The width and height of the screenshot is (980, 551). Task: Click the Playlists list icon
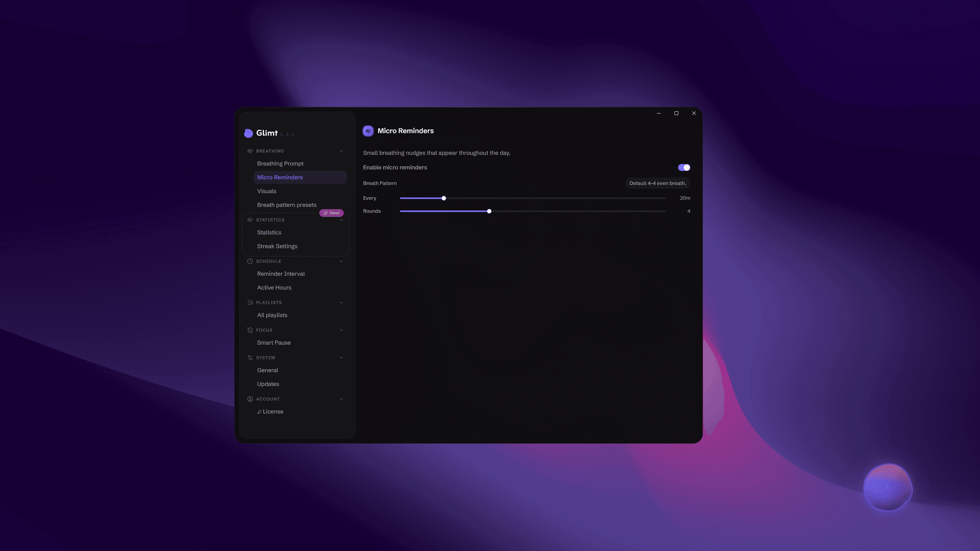(x=250, y=303)
